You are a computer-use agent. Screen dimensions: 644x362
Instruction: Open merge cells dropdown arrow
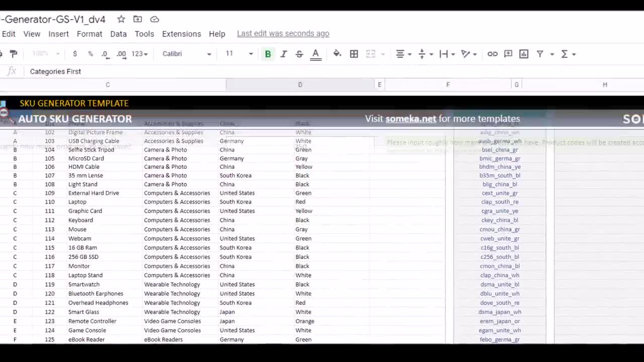[x=383, y=54]
